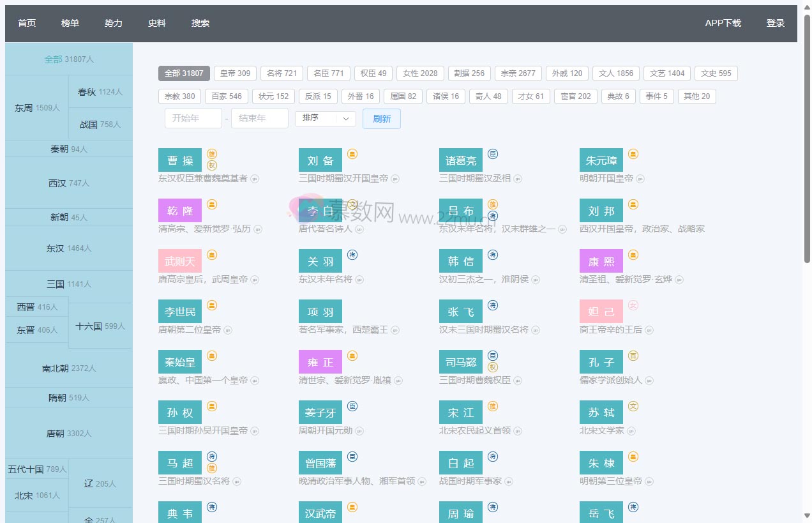Click the 雄 badge beside 曹操
This screenshot has width=812, height=523.
coord(212,154)
